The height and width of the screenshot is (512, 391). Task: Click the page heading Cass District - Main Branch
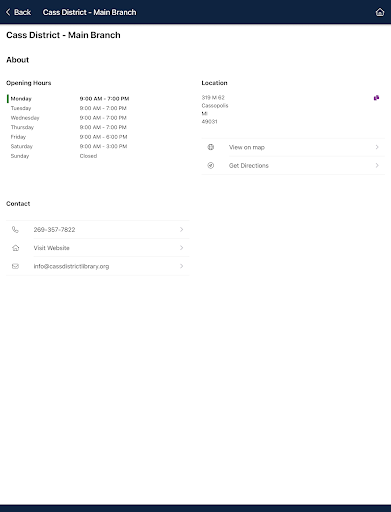click(x=63, y=35)
